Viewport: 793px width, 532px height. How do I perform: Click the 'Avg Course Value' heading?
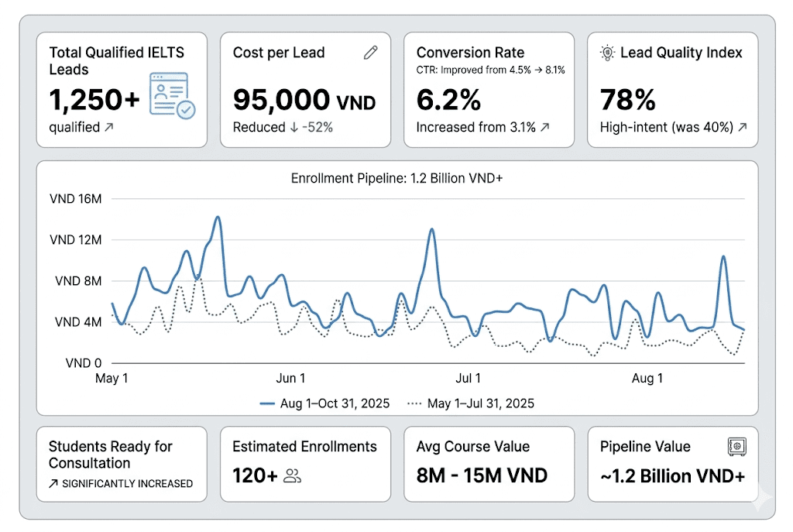[x=473, y=447]
